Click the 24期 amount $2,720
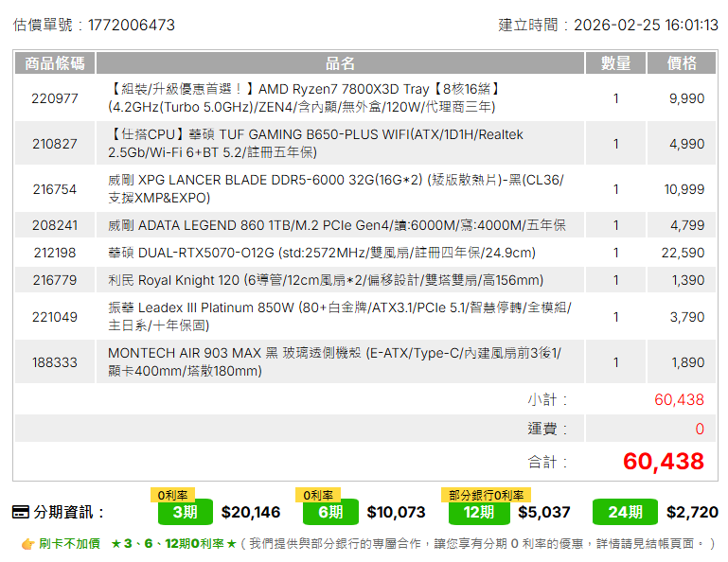The image size is (728, 562). coord(692,513)
